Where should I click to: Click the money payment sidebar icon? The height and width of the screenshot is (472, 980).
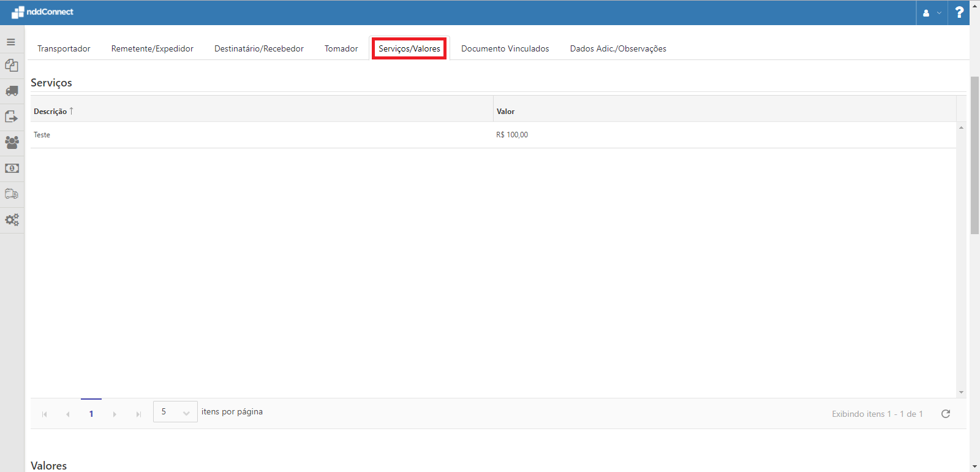tap(12, 168)
